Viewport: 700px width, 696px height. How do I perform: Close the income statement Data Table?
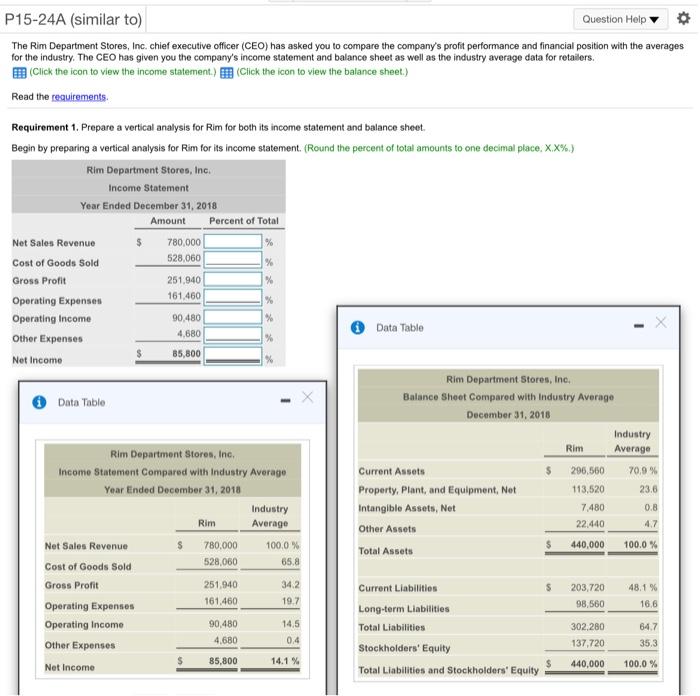pos(308,397)
